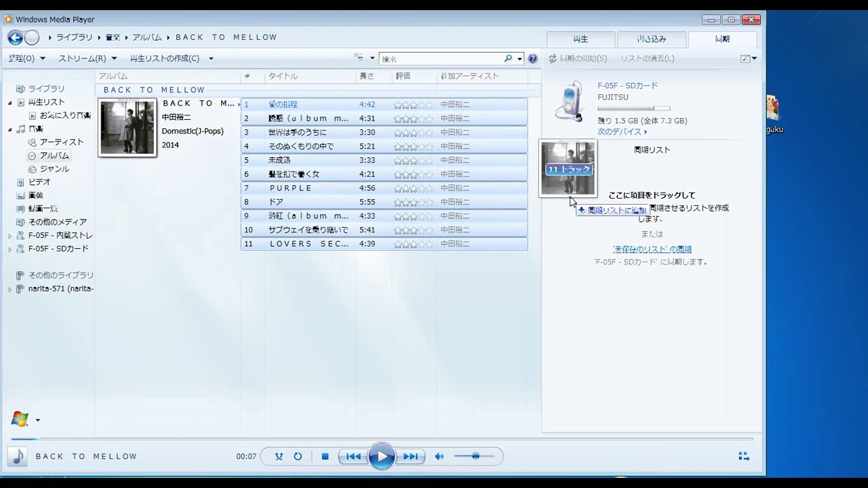Click the '未保存のリスト' の同期 link
The image size is (868, 488).
(x=652, y=249)
